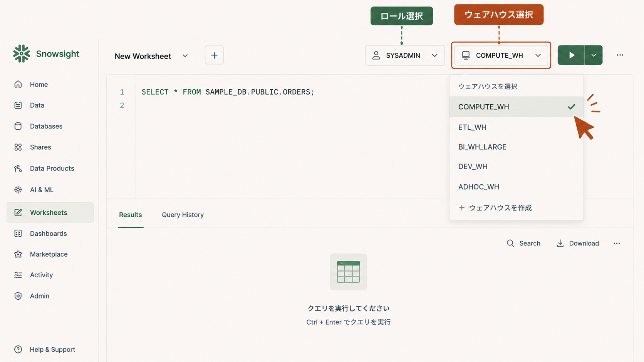The width and height of the screenshot is (644, 362).
Task: Open the Activity label
Action: pos(41,275)
